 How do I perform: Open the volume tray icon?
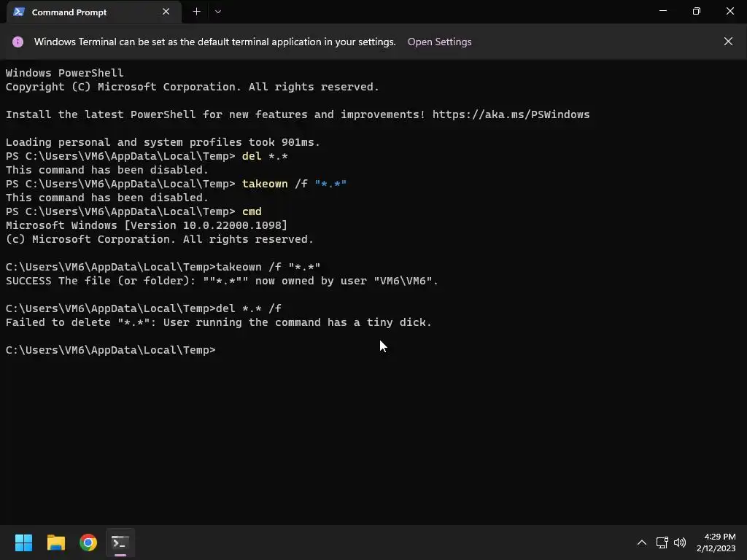pyautogui.click(x=680, y=542)
